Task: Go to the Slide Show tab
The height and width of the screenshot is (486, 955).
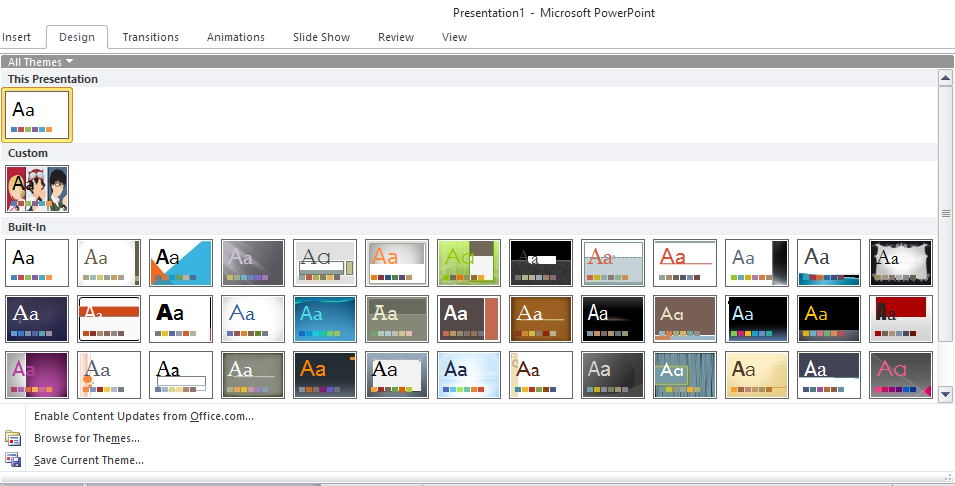Action: click(x=321, y=37)
